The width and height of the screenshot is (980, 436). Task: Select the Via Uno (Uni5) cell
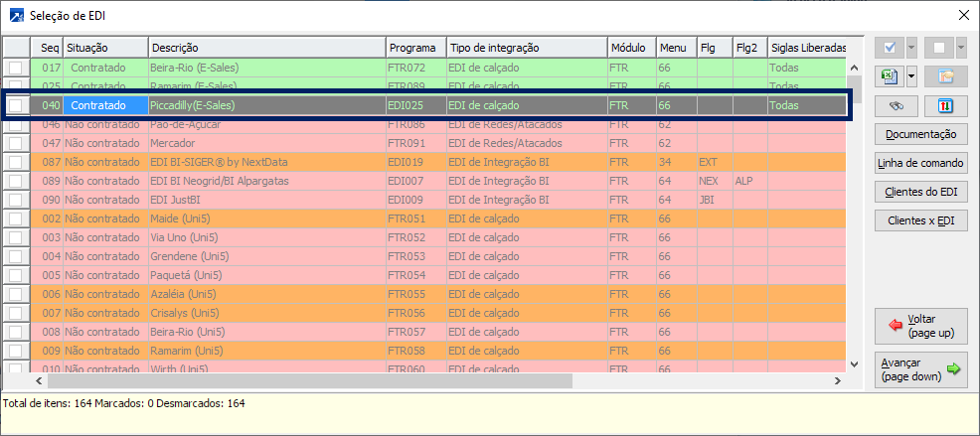coord(267,237)
